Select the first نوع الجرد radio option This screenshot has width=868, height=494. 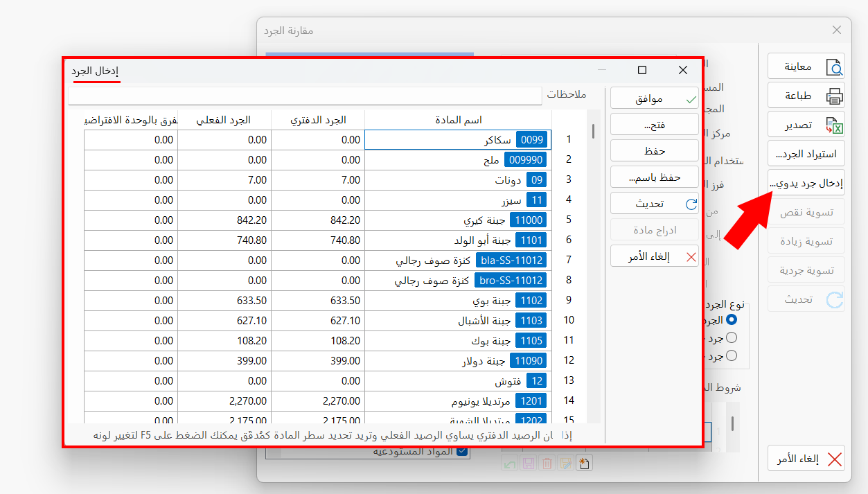731,320
